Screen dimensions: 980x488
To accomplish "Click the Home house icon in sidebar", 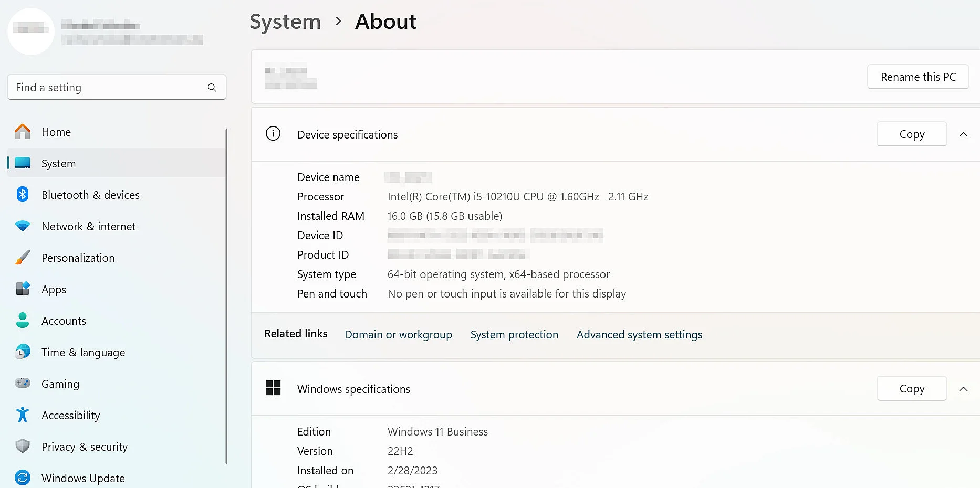I will pyautogui.click(x=23, y=132).
